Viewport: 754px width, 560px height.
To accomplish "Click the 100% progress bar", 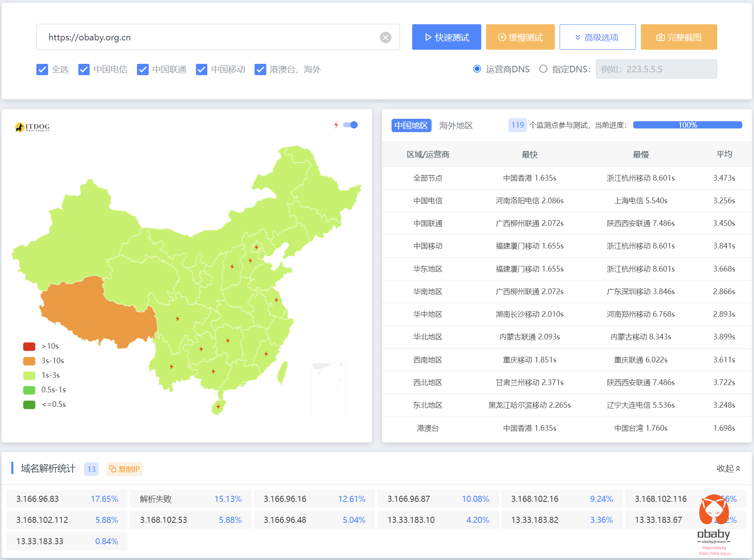I will 687,125.
